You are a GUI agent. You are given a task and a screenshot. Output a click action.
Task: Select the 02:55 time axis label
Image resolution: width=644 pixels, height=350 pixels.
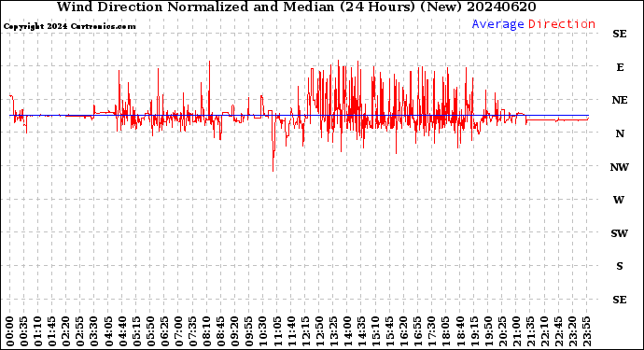80,331
